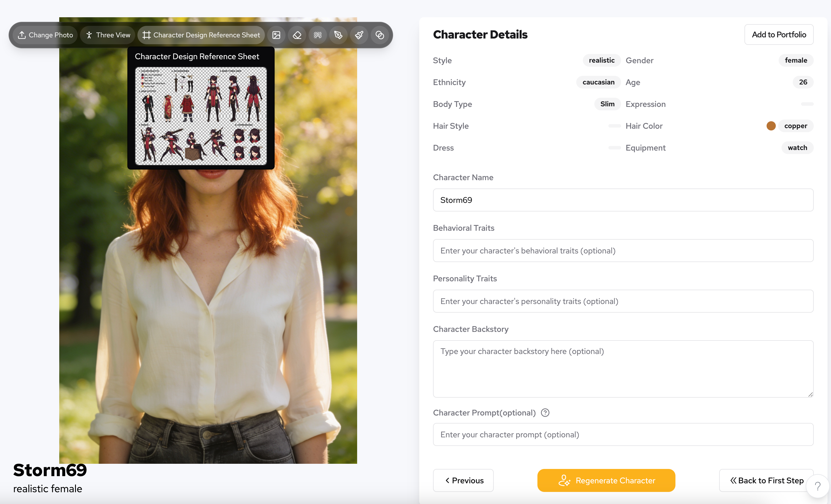Click the copper hair color swatch
This screenshot has width=831, height=504.
click(771, 126)
